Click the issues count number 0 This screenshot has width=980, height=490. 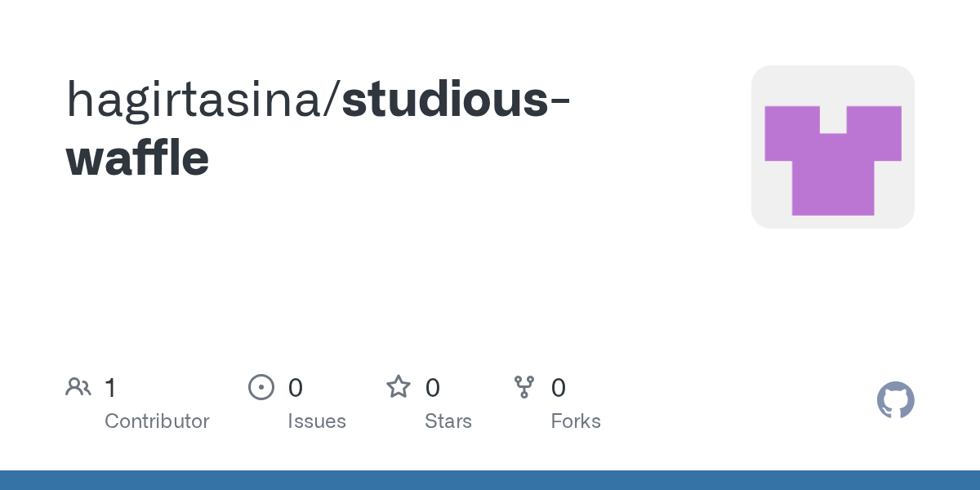(296, 387)
